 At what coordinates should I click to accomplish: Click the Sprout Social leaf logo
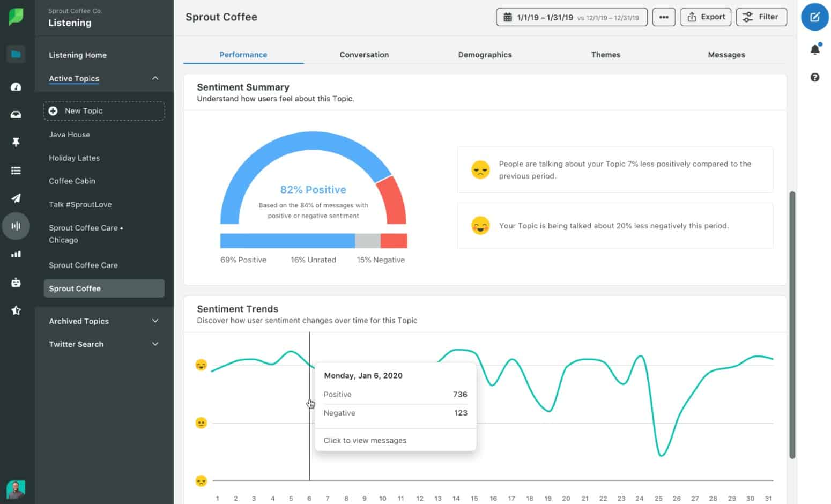[16, 16]
